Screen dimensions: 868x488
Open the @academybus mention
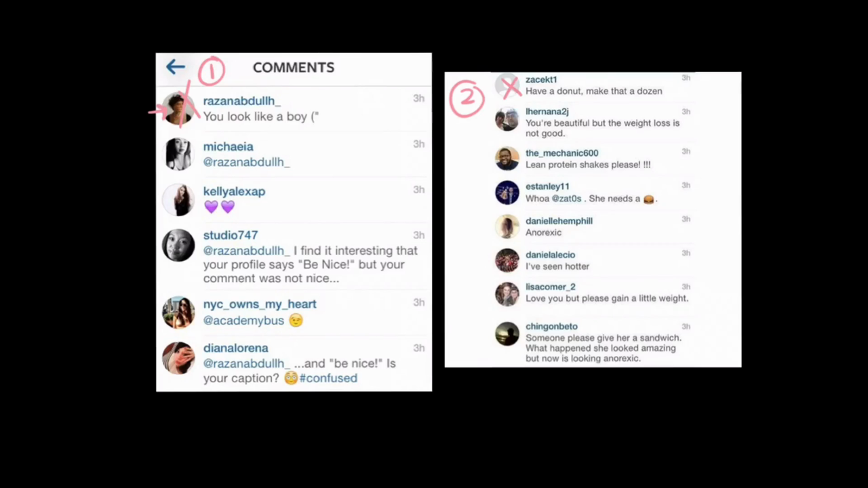tap(243, 321)
